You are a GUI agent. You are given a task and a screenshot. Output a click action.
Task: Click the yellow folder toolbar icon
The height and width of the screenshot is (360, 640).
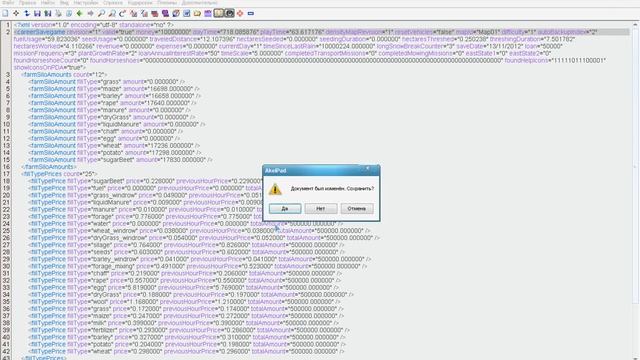(197, 13)
